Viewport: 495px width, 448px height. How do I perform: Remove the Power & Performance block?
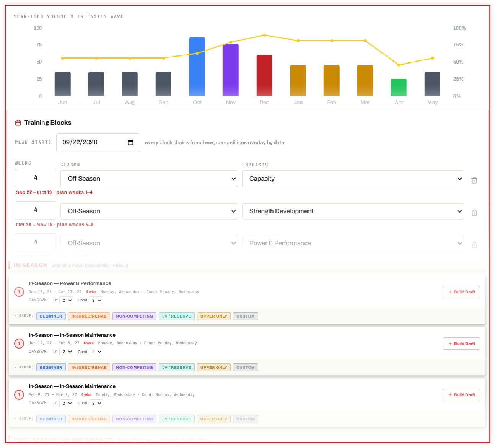coord(474,245)
